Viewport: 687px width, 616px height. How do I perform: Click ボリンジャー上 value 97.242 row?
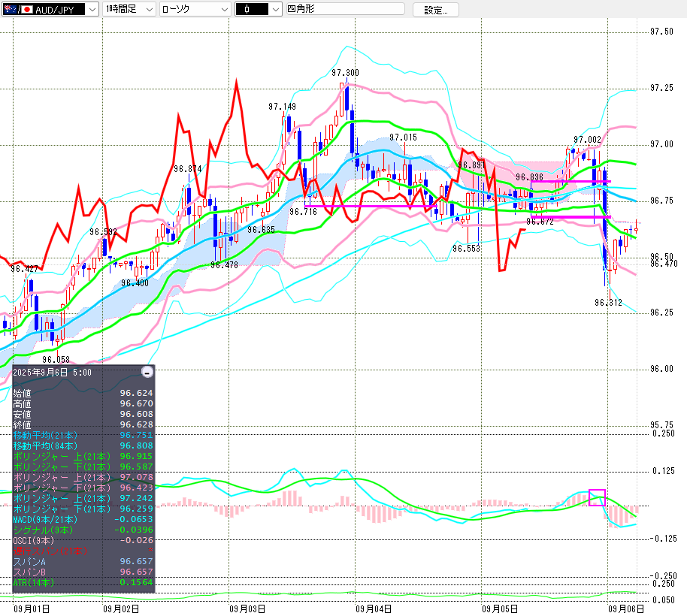pyautogui.click(x=83, y=498)
